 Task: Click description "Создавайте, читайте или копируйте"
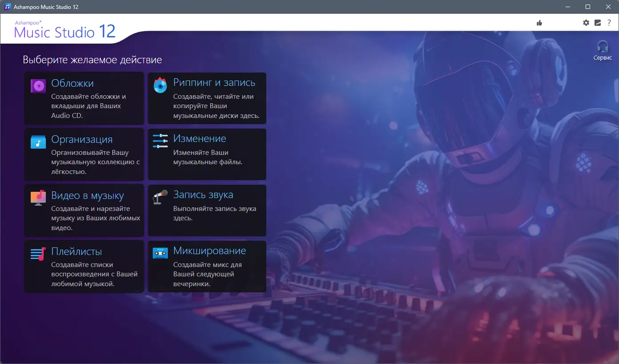pyautogui.click(x=216, y=106)
